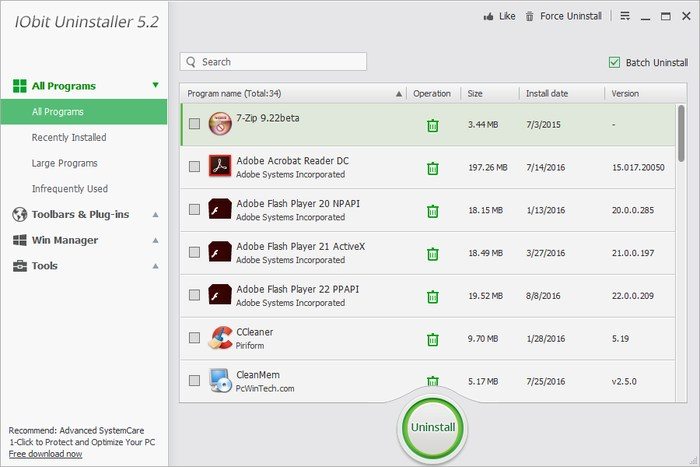This screenshot has width=700, height=467.
Task: Expand the Toolbars & Plug-ins section
Action: (x=80, y=214)
